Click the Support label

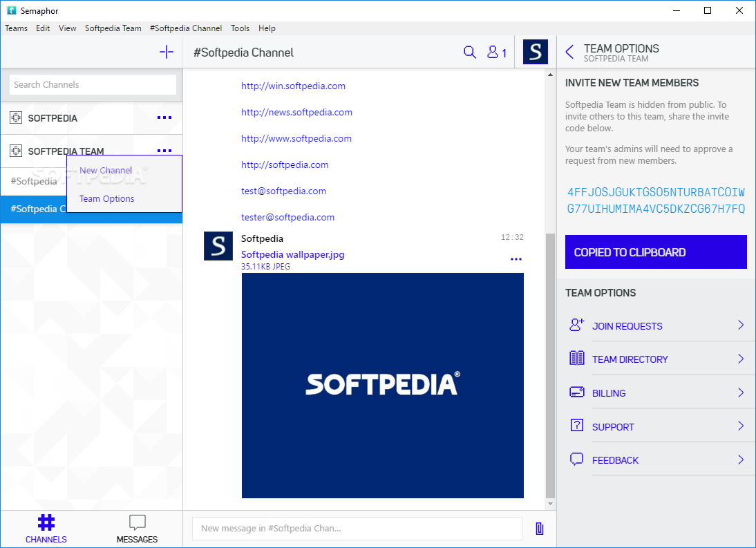pos(613,427)
